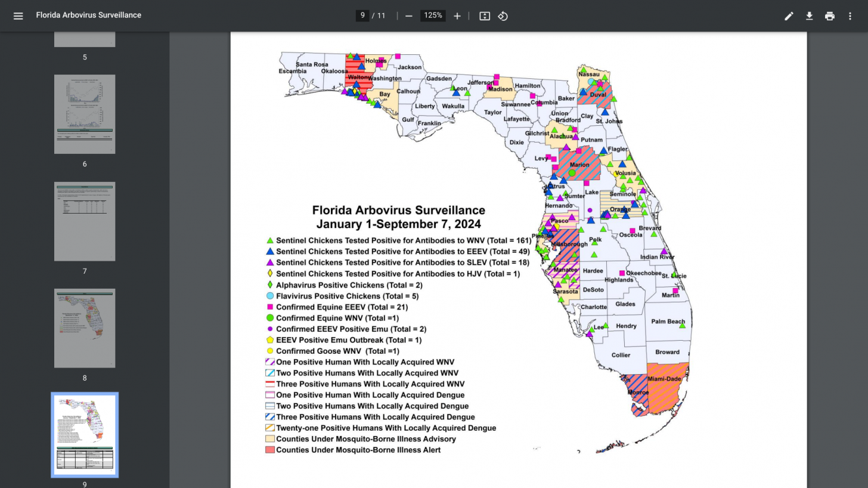The image size is (868, 488).
Task: Open page 6 thumbnail
Action: (x=85, y=114)
